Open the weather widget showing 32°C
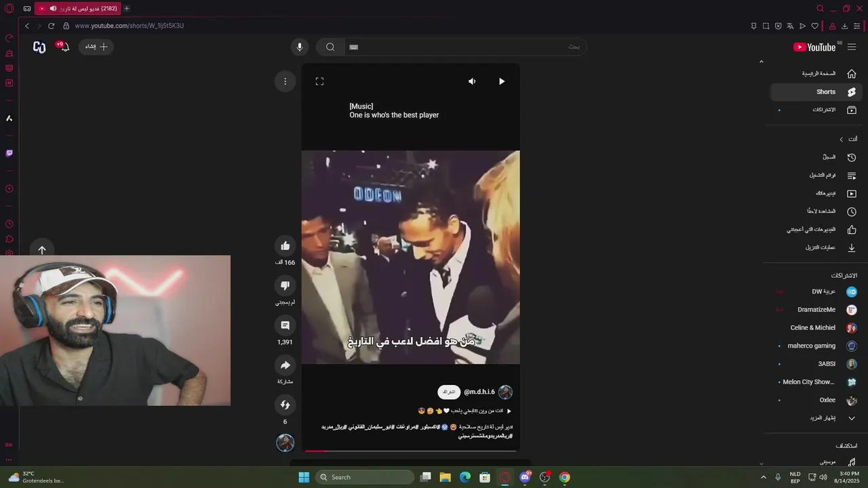Viewport: 868px width, 488px height. 37,477
